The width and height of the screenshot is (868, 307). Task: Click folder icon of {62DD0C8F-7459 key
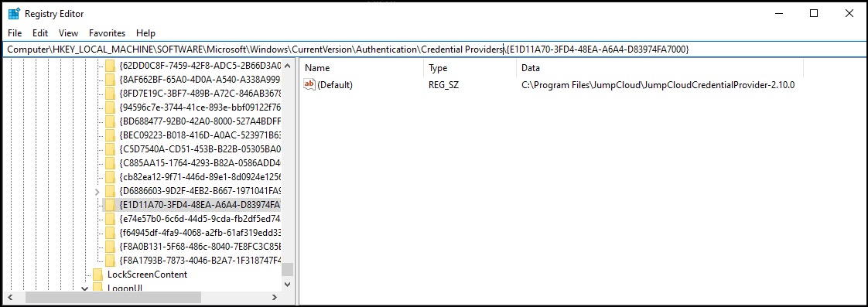(x=110, y=65)
